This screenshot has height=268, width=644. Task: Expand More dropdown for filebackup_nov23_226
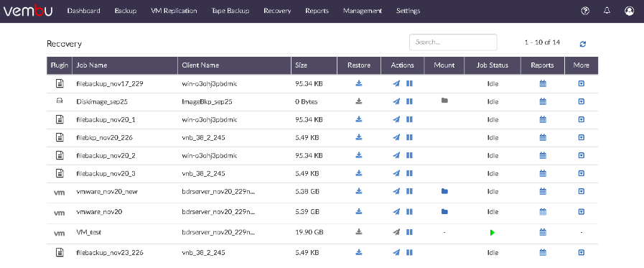coord(581,252)
